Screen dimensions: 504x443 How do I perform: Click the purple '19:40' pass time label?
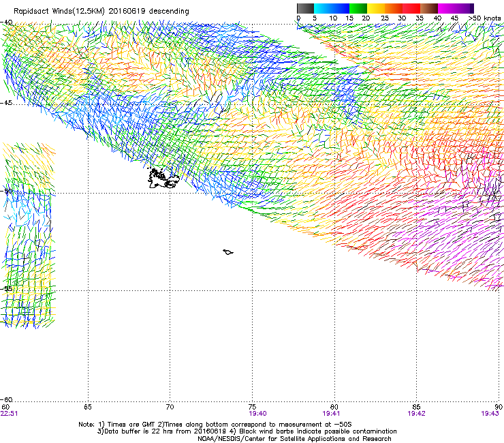[x=257, y=414]
